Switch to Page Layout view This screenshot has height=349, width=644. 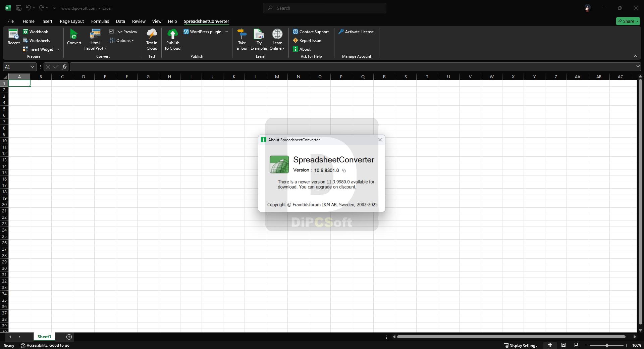pos(563,345)
